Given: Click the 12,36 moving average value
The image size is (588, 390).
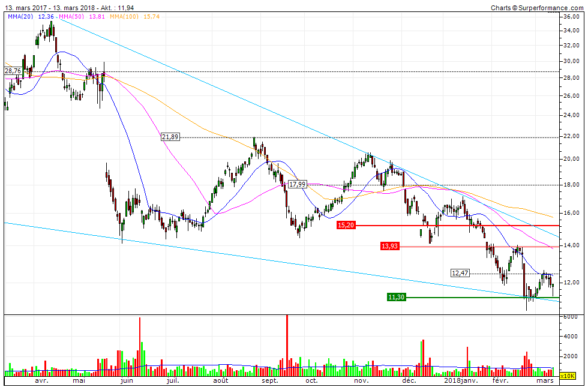Looking at the screenshot, I should (x=46, y=17).
